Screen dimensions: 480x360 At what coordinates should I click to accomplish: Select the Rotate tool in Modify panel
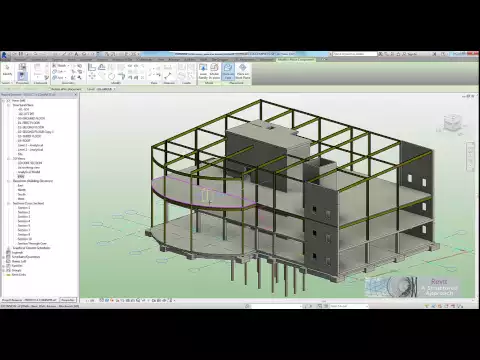click(x=111, y=77)
